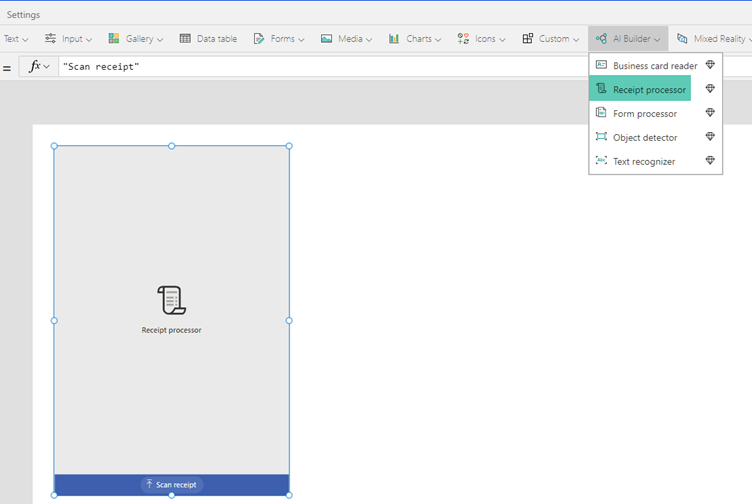Click the top-middle selection handle
Image resolution: width=752 pixels, height=504 pixels.
(x=172, y=146)
